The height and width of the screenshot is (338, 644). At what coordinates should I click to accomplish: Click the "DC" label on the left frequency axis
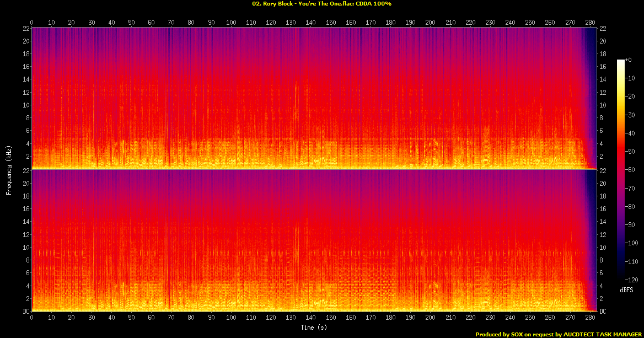(26, 312)
